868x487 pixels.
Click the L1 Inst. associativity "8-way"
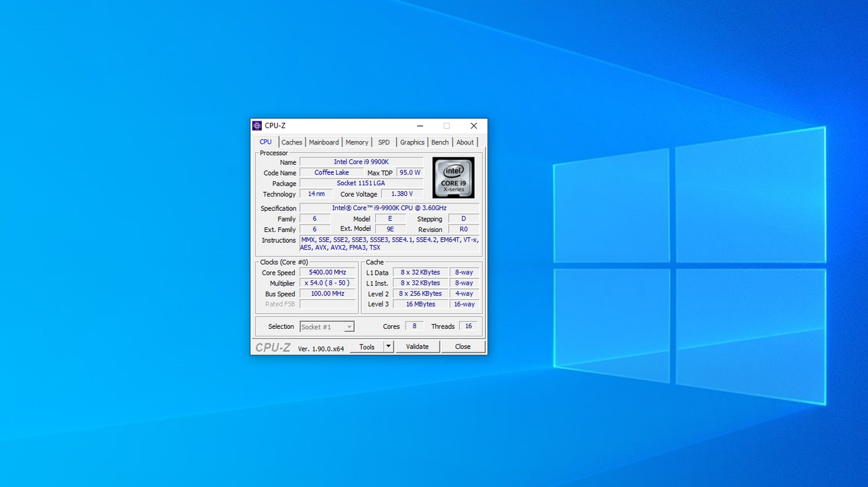tap(465, 283)
